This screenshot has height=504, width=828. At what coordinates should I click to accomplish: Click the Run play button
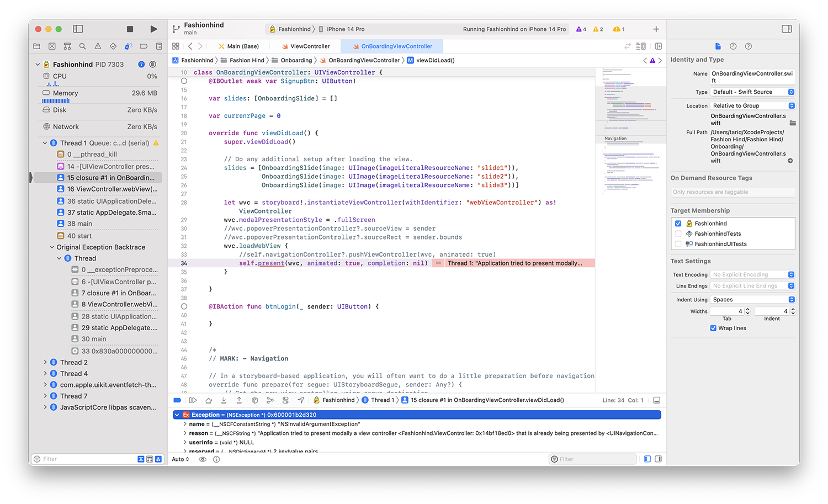click(x=153, y=29)
